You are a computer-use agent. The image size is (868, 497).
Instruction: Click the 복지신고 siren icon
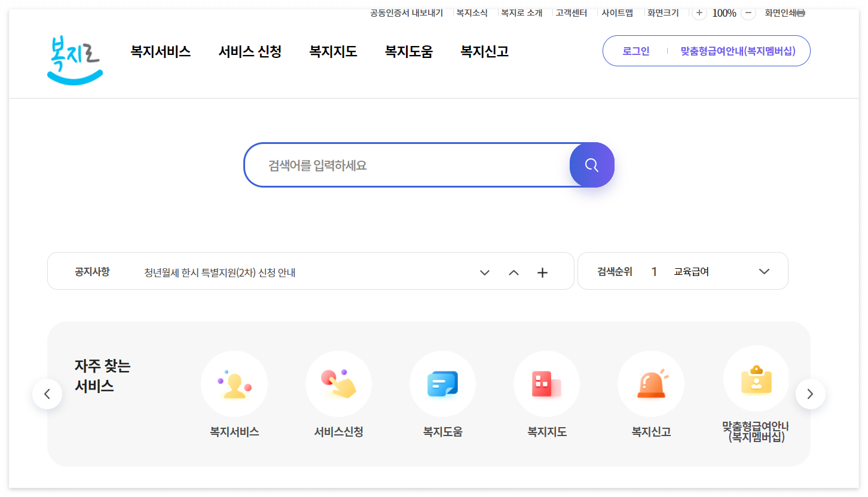pyautogui.click(x=650, y=384)
